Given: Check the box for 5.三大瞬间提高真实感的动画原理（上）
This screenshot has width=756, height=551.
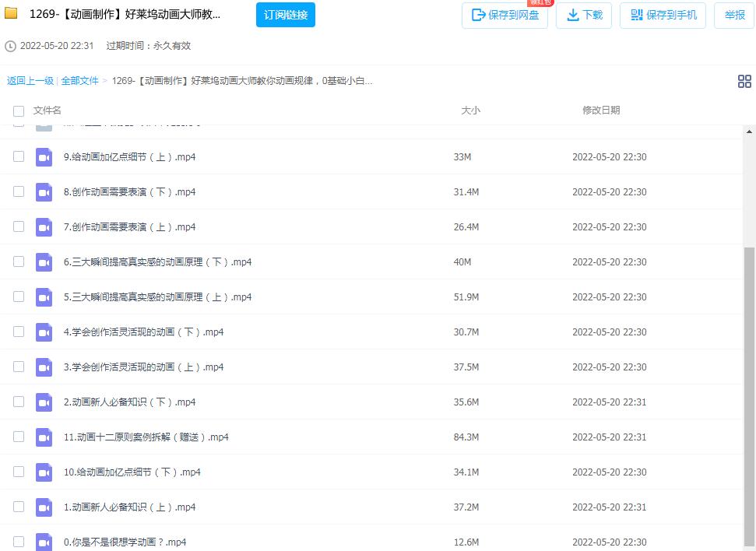Looking at the screenshot, I should click(19, 297).
